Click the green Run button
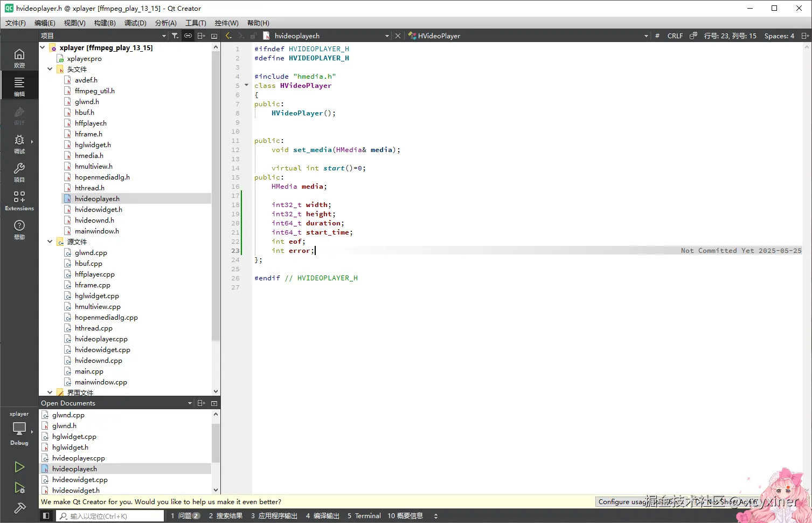 click(x=19, y=467)
